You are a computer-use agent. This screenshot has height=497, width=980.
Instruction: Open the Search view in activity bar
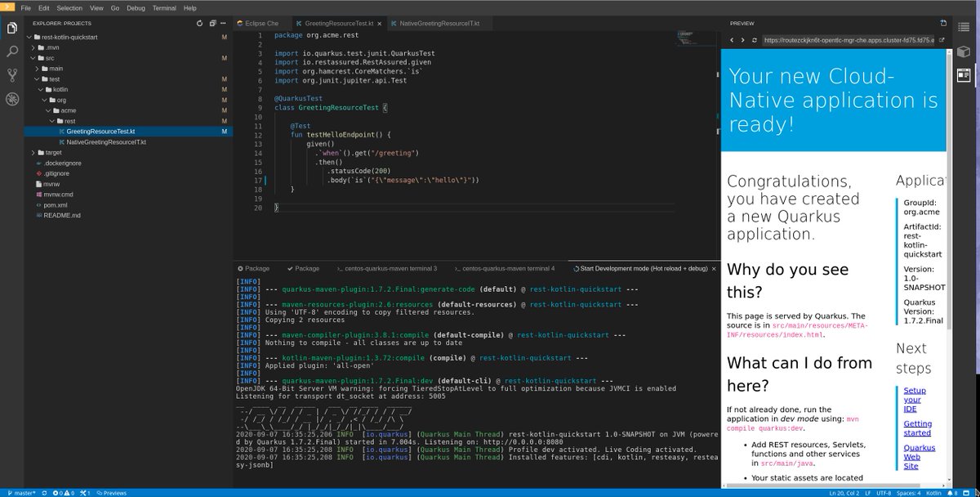[11, 51]
